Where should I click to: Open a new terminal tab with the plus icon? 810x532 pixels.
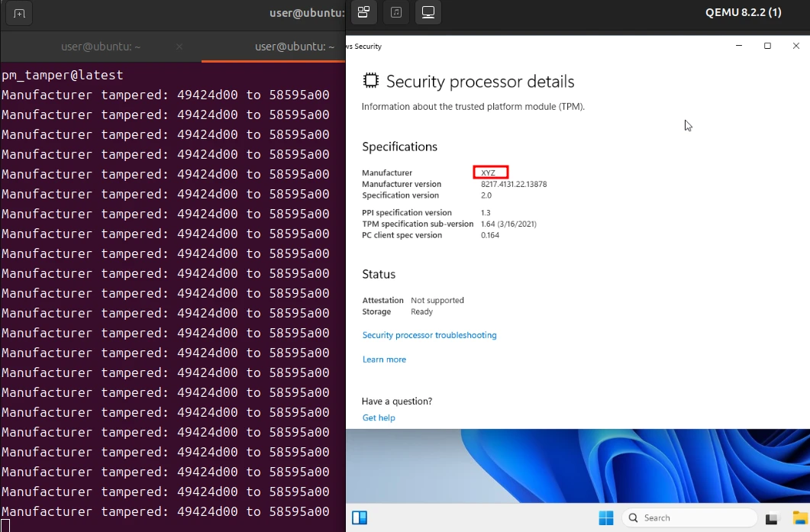pyautogui.click(x=19, y=13)
